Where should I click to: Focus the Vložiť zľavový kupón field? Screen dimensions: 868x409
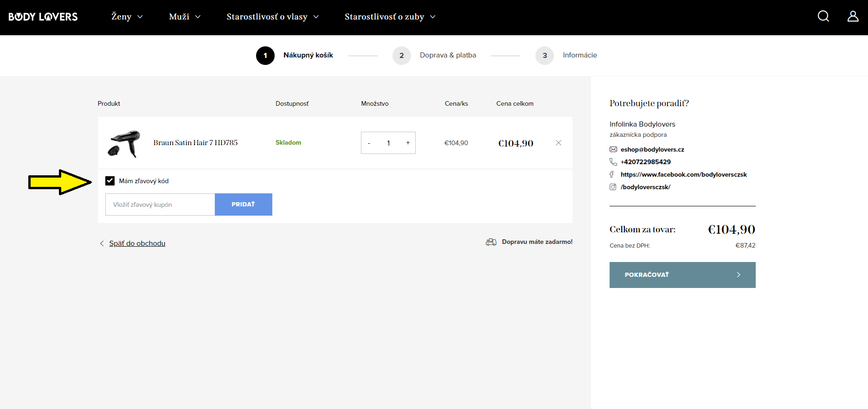(x=160, y=204)
